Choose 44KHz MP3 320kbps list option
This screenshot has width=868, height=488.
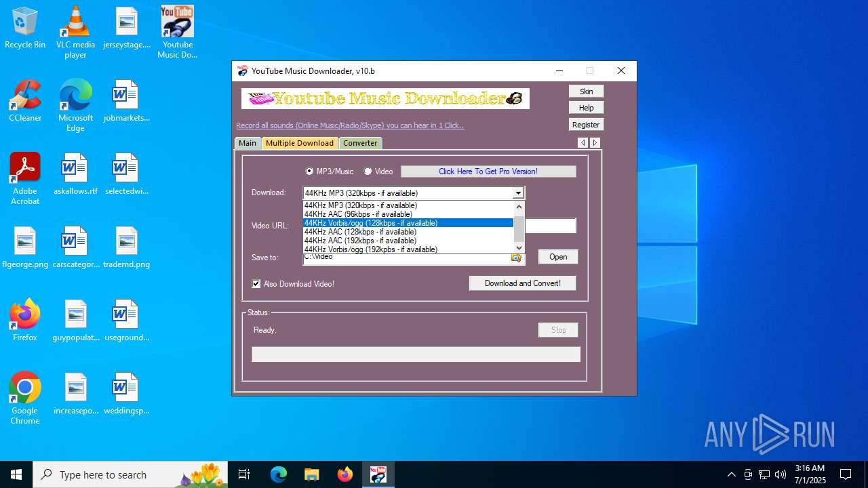[x=408, y=205]
